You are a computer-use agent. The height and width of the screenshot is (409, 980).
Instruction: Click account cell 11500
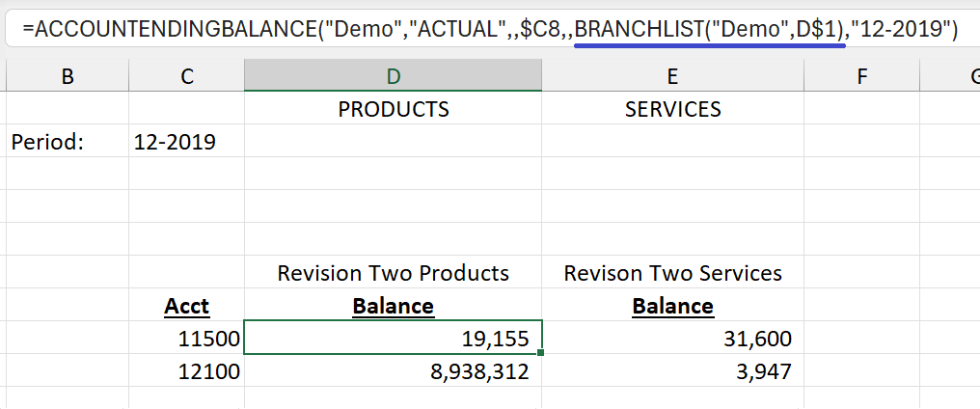tap(187, 338)
